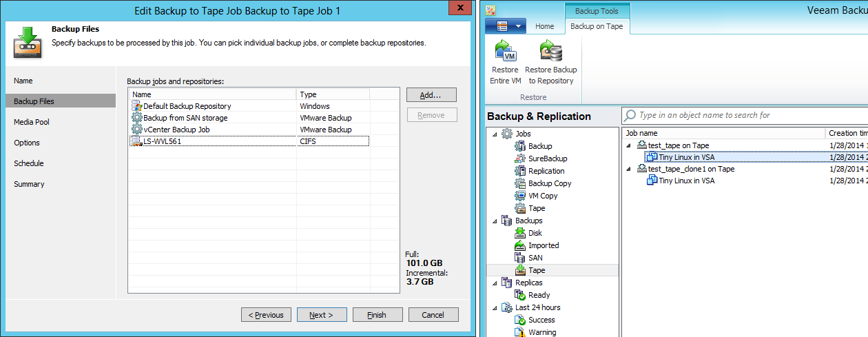
Task: Open the Options wizard step
Action: click(x=27, y=143)
